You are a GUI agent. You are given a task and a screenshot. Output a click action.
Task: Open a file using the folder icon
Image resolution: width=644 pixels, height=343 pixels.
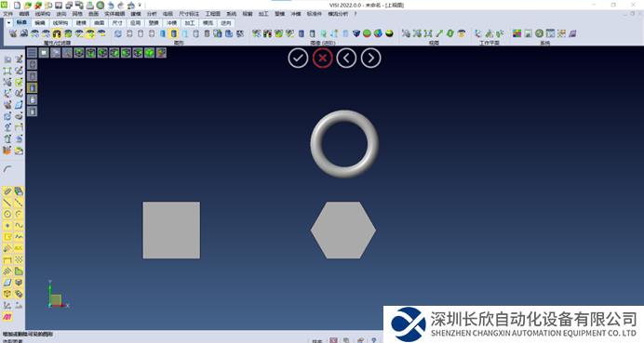point(28,6)
